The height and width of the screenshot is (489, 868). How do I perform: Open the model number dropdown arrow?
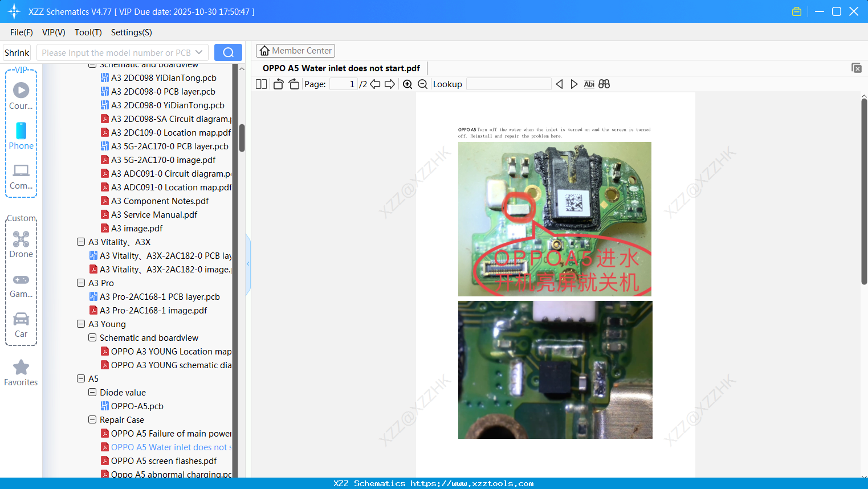[199, 52]
